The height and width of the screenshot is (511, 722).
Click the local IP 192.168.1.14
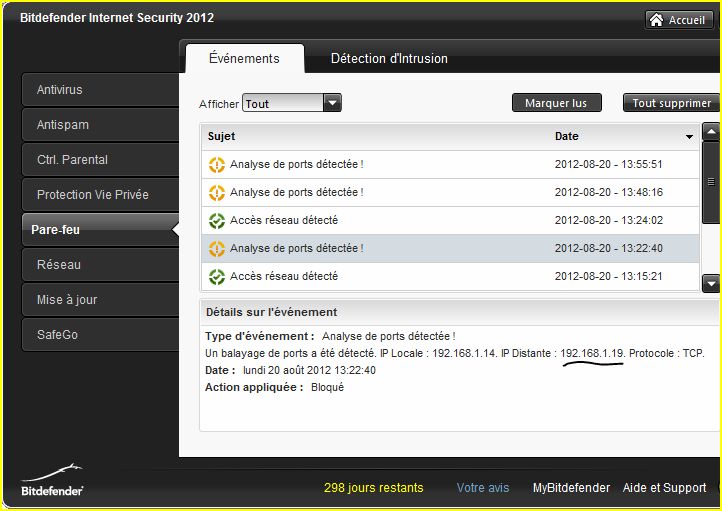[464, 354]
